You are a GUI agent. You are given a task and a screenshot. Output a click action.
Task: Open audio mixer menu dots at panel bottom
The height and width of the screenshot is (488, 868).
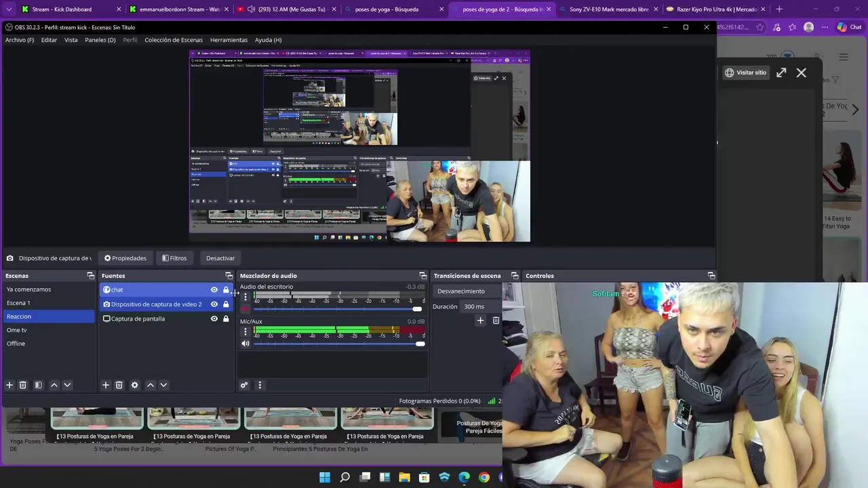tap(259, 385)
